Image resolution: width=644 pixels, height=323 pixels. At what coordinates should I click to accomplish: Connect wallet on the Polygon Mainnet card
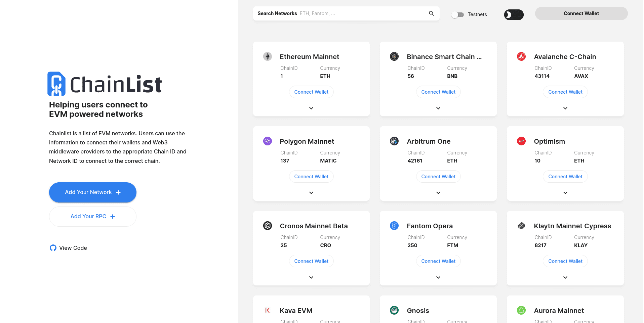pos(311,177)
